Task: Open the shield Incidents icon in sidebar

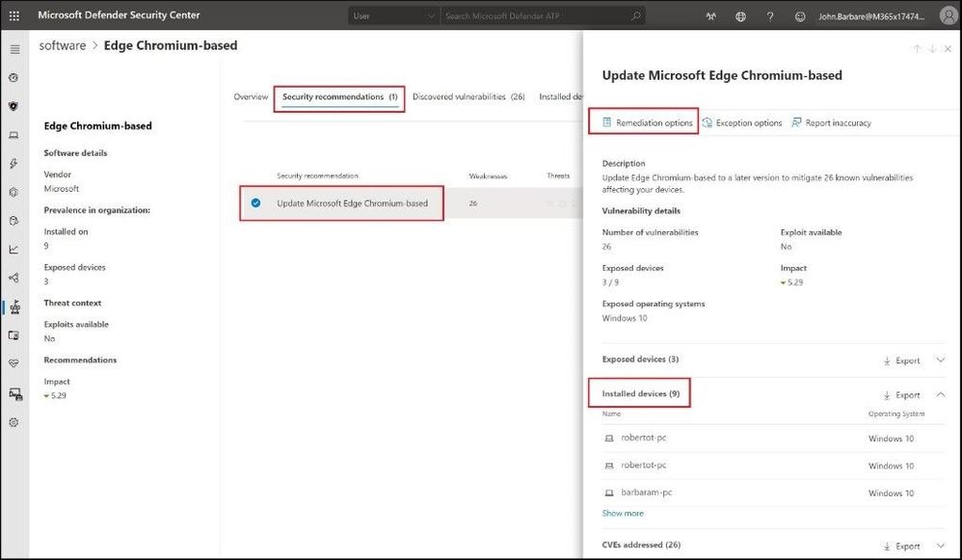Action: [x=14, y=106]
